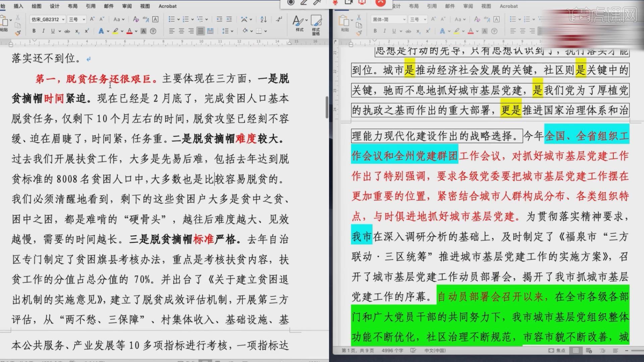
Task: Expand the bullet list options arrow
Action: [x=178, y=19]
